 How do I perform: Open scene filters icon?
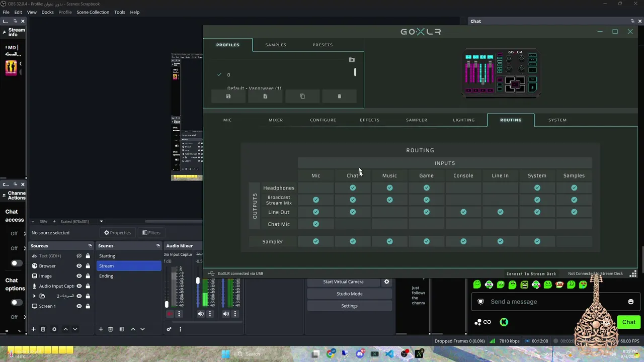(121, 329)
